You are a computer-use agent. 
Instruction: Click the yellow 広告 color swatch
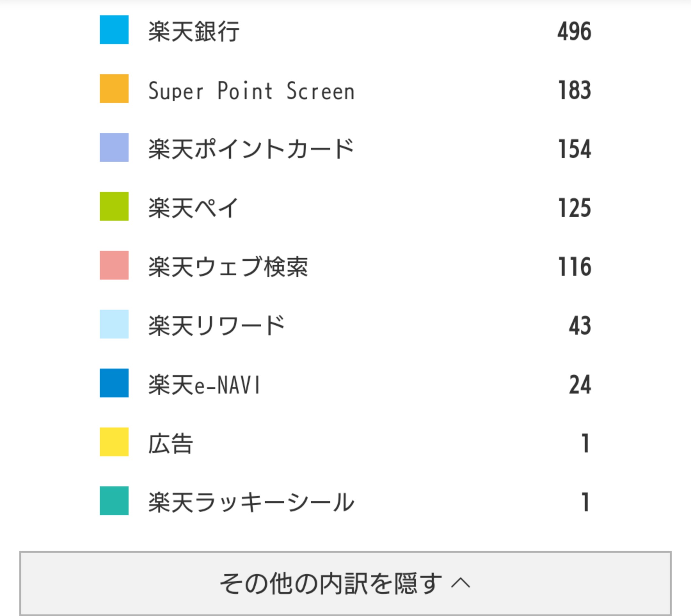pyautogui.click(x=114, y=442)
